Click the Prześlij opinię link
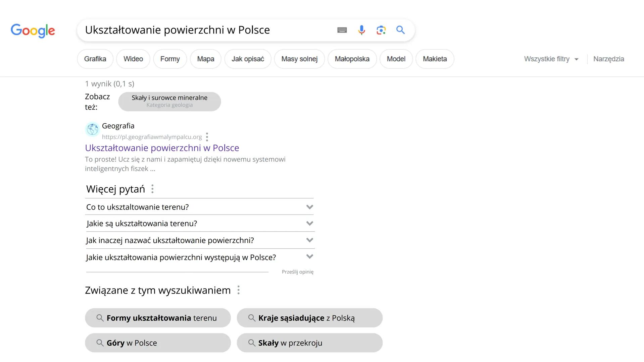Screen dimensions: 644x362 (297, 271)
